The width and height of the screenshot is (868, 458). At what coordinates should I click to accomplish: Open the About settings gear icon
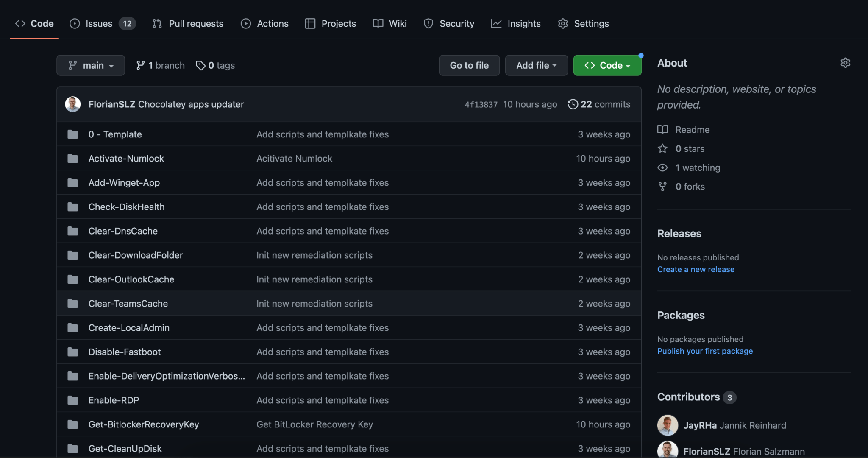846,62
